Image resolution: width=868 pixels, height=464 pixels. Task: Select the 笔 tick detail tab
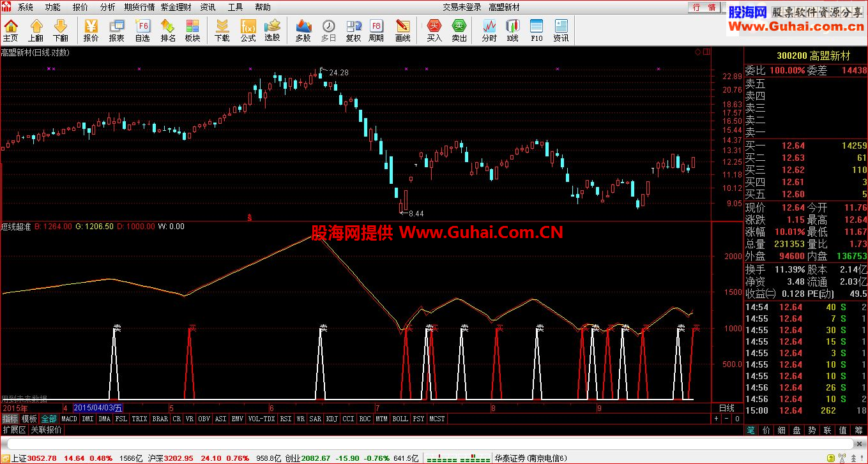(752, 430)
